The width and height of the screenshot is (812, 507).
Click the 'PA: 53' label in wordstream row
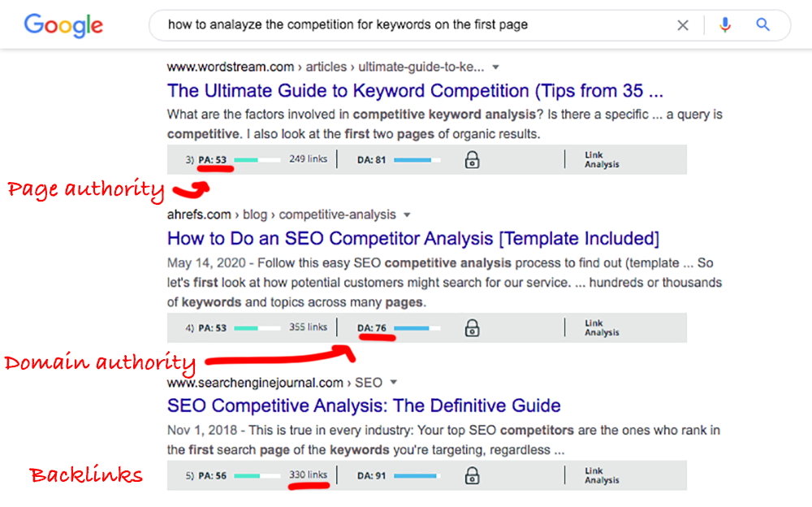click(212, 160)
